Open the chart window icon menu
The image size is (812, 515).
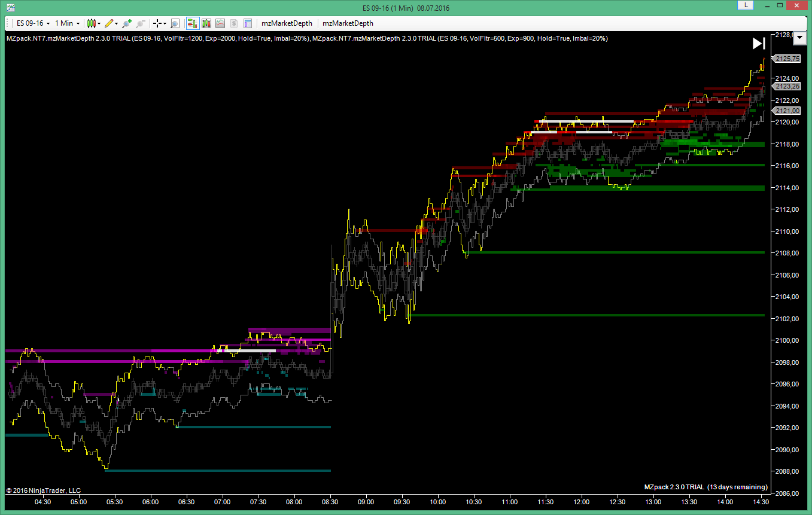11,7
